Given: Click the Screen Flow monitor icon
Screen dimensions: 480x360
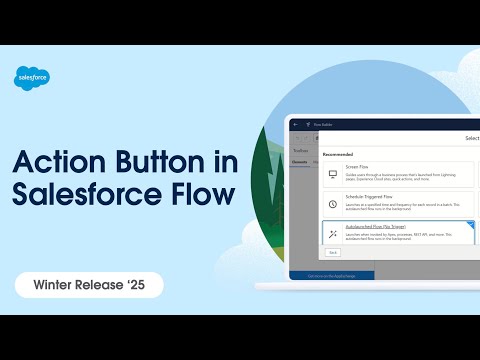Looking at the screenshot, I should coord(333,174).
